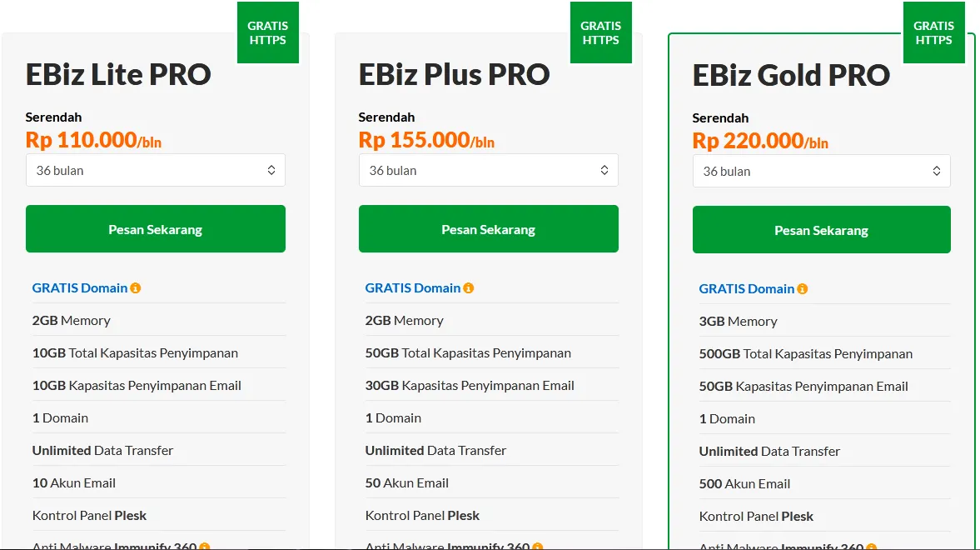
Task: Open the 36 bulan dropdown for EBiz Lite PRO
Action: point(156,169)
